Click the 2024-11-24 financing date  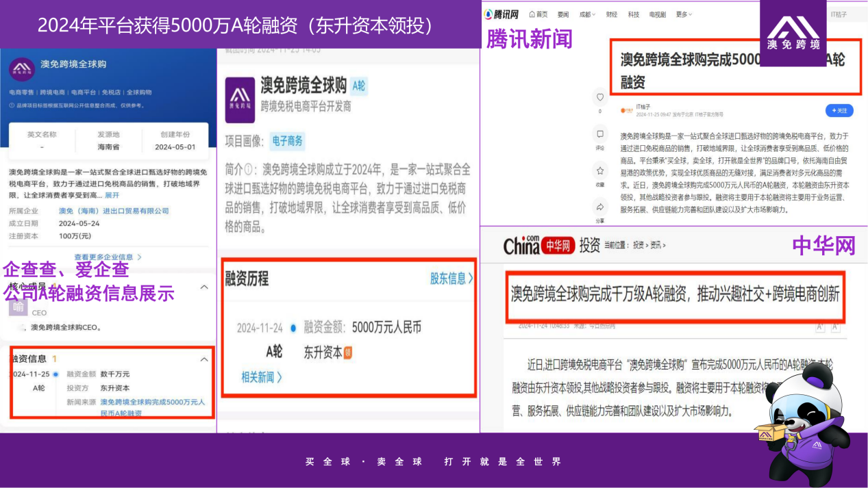[x=261, y=328]
